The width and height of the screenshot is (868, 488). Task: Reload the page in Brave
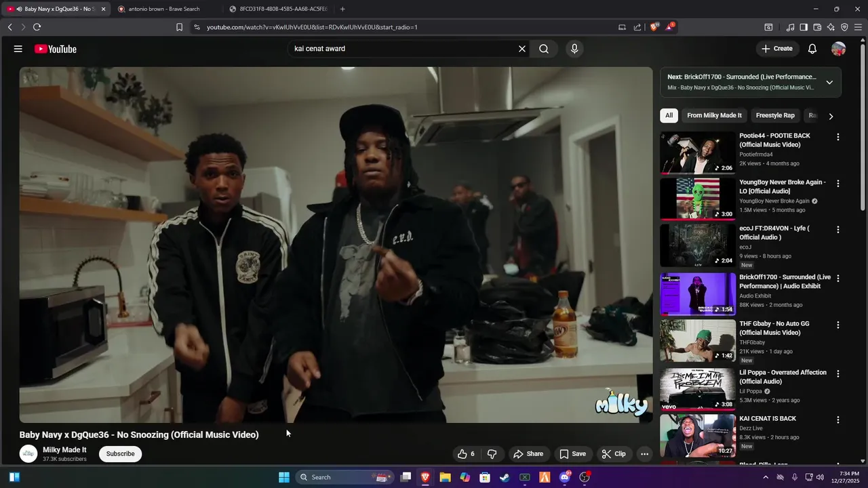[x=37, y=27]
